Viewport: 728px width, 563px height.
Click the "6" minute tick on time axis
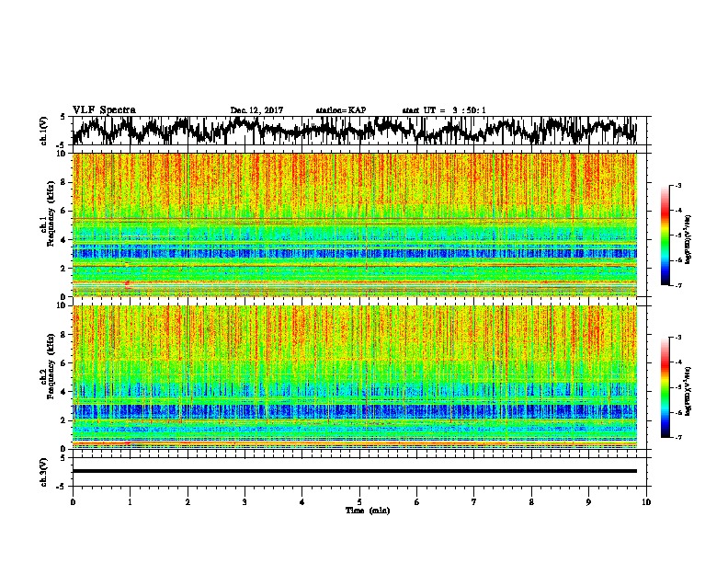click(417, 502)
